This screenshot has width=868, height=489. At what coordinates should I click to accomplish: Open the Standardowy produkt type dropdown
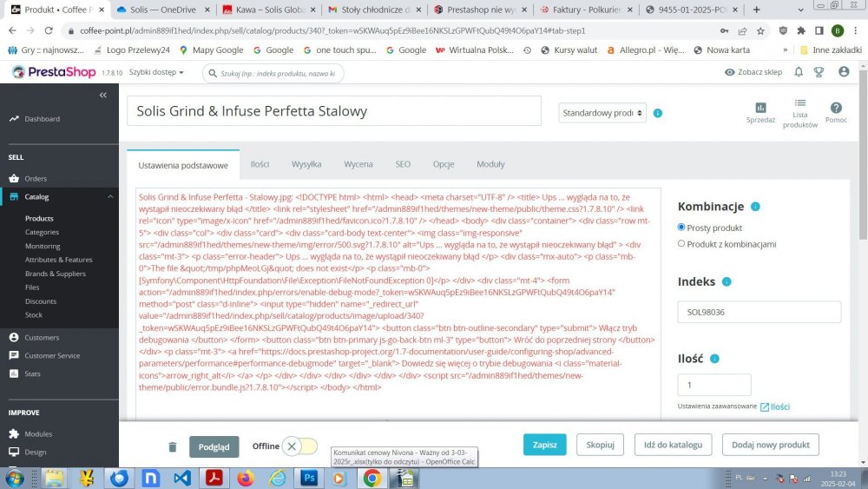click(x=602, y=113)
